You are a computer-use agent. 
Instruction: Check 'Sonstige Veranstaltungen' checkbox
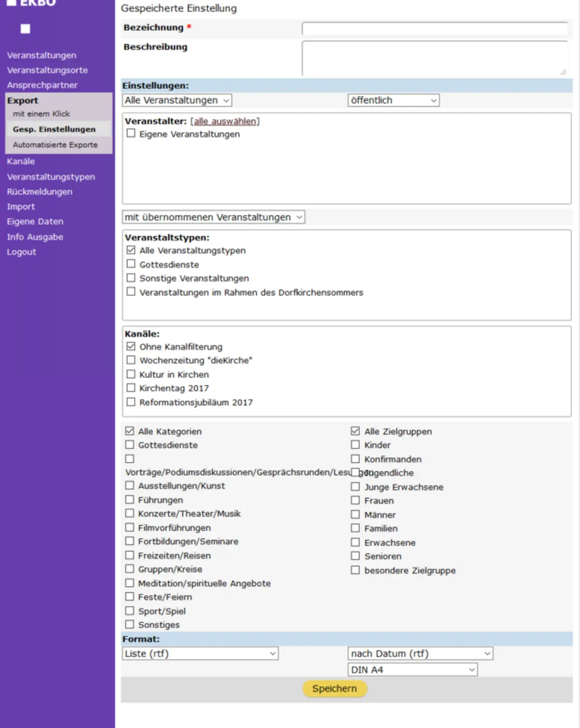coord(131,278)
